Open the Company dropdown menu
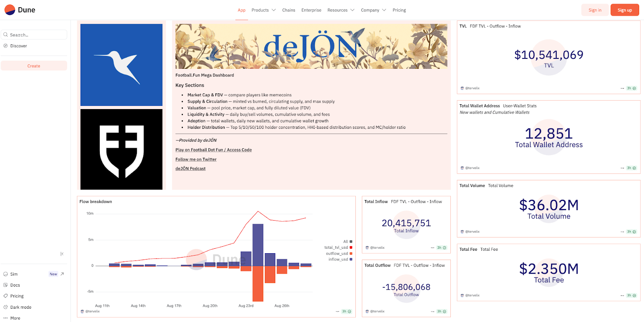The width and height of the screenshot is (644, 322). pyautogui.click(x=373, y=10)
